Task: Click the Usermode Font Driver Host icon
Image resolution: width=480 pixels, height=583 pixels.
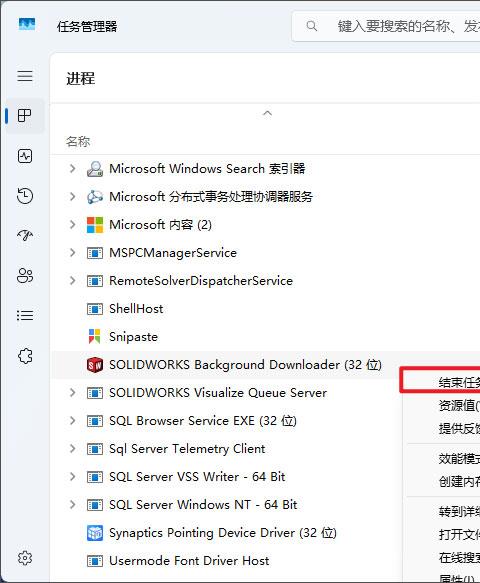Action: (95, 561)
